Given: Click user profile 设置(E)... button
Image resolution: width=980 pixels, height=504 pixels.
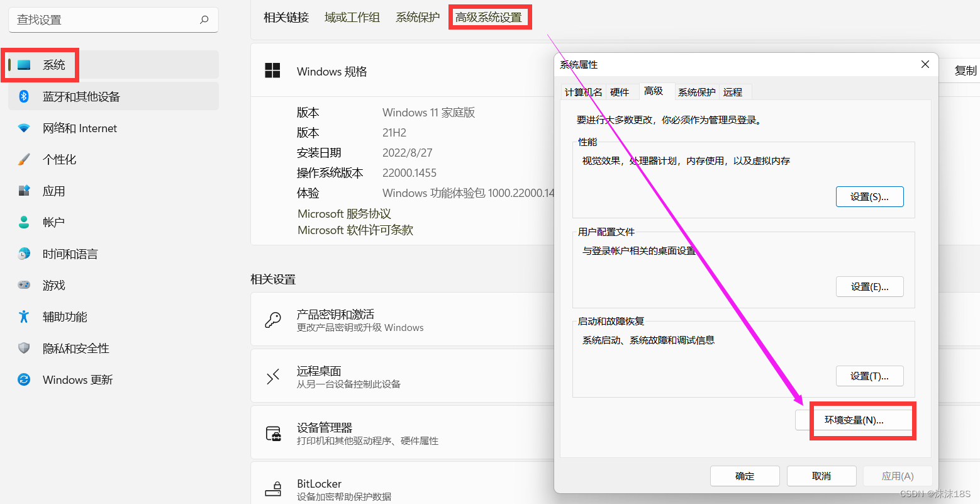Looking at the screenshot, I should 869,286.
